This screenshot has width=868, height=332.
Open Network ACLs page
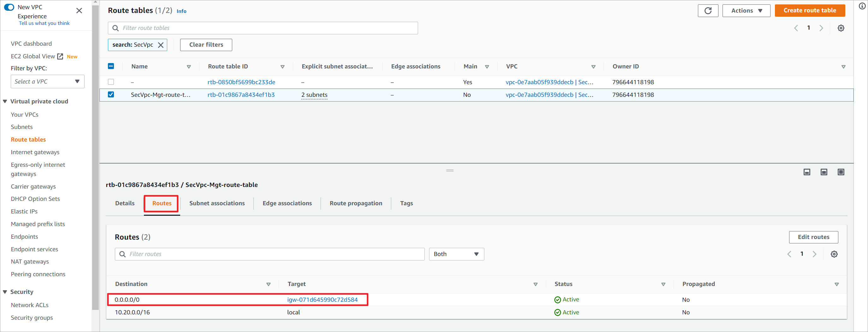click(x=30, y=305)
